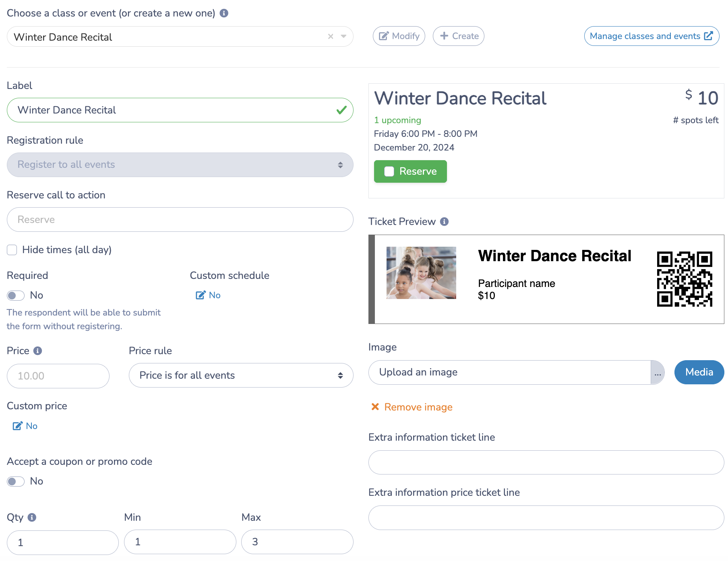Edit the Custom price setting
Image resolution: width=728 pixels, height=561 pixels.
point(25,426)
